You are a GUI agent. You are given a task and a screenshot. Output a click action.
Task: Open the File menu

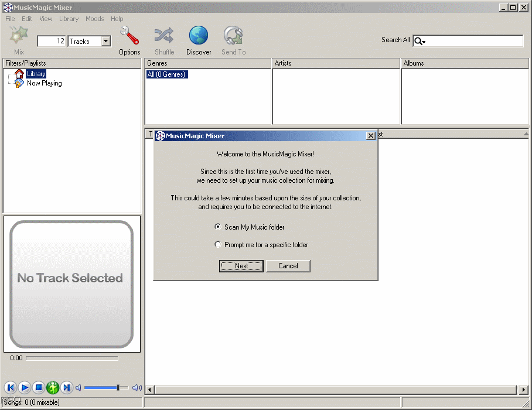click(x=10, y=19)
